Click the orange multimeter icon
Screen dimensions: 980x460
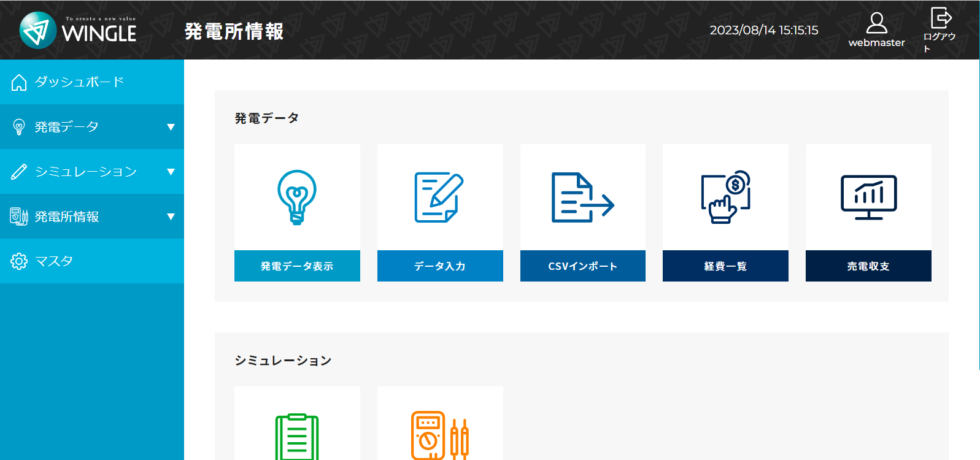click(439, 435)
